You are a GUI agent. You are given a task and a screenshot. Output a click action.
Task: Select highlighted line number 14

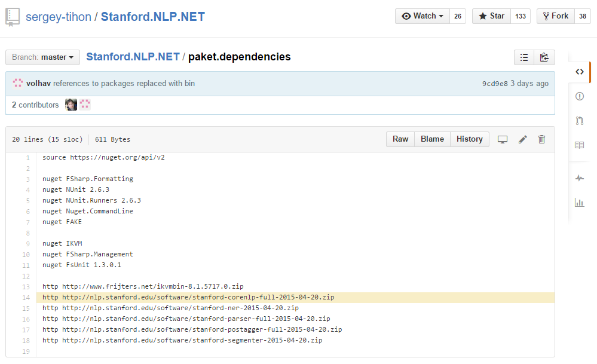click(26, 298)
